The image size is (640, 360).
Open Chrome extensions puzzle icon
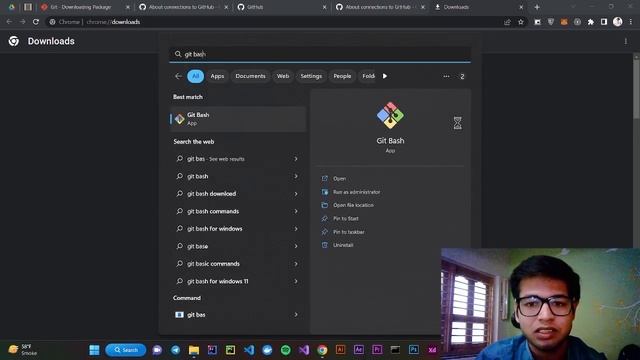[x=591, y=22]
